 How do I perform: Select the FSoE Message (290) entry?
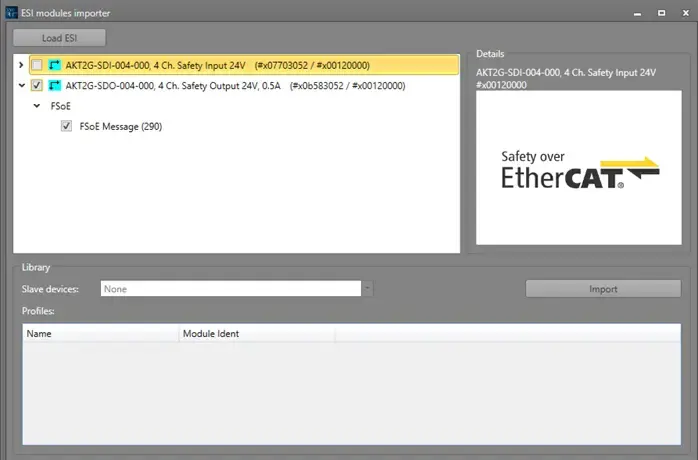coord(121,127)
